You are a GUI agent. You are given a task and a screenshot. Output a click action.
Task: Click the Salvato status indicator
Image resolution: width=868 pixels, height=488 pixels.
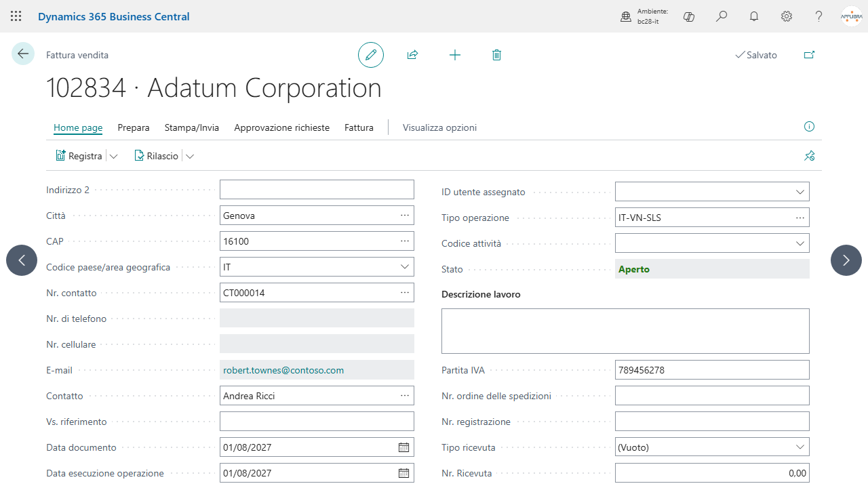[x=756, y=55]
